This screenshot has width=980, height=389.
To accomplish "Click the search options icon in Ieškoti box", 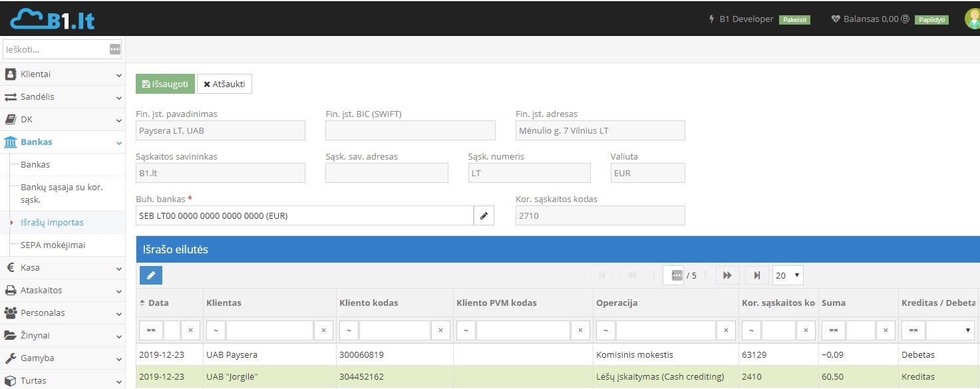I will point(115,49).
